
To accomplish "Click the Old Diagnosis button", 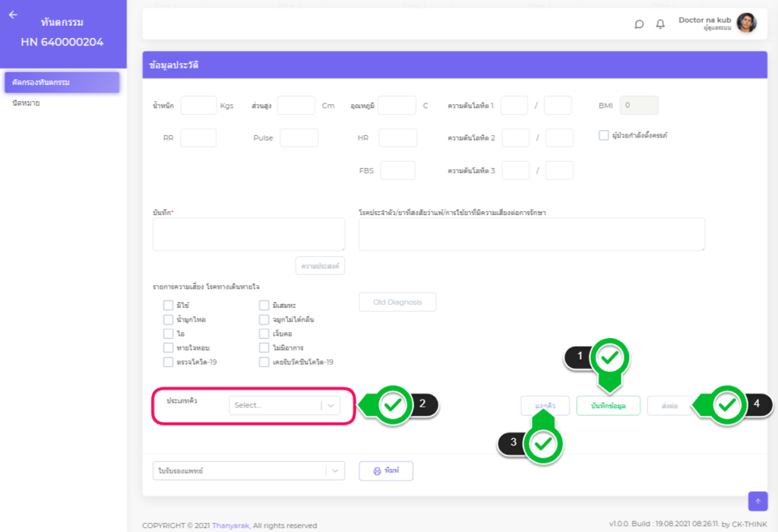I will click(397, 302).
